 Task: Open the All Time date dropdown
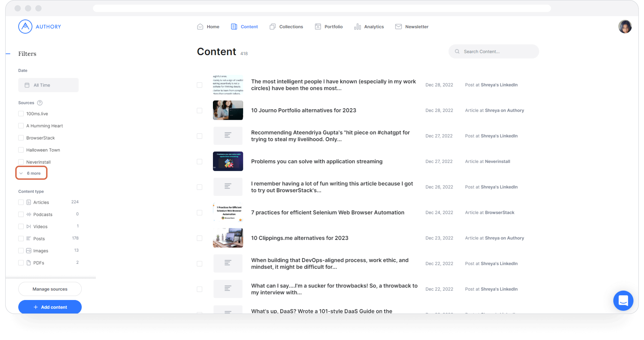(48, 85)
